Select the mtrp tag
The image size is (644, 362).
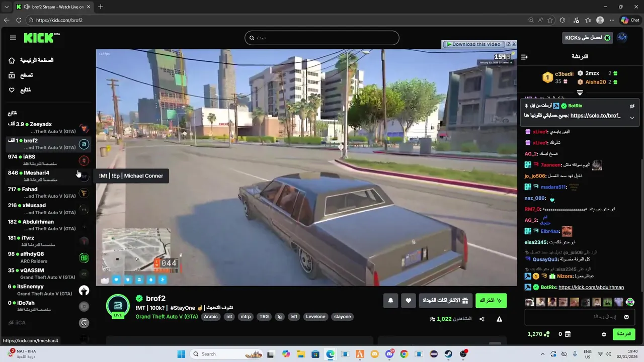[x=246, y=317]
